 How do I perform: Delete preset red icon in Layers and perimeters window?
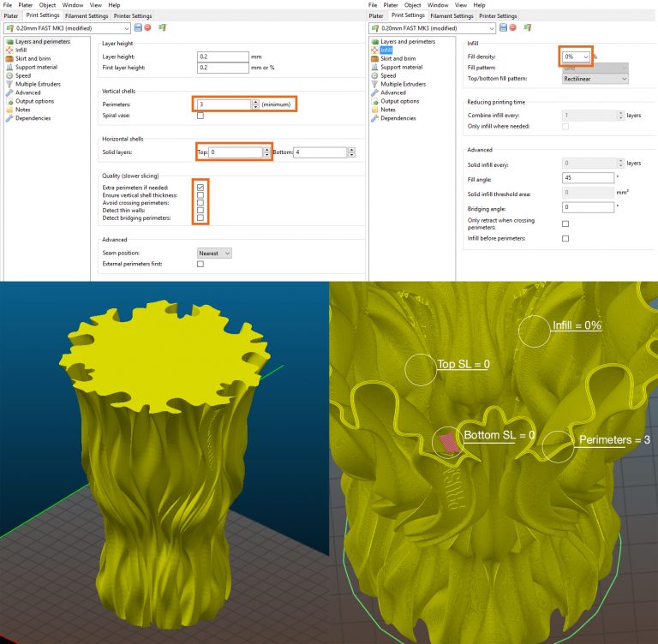click(x=147, y=27)
